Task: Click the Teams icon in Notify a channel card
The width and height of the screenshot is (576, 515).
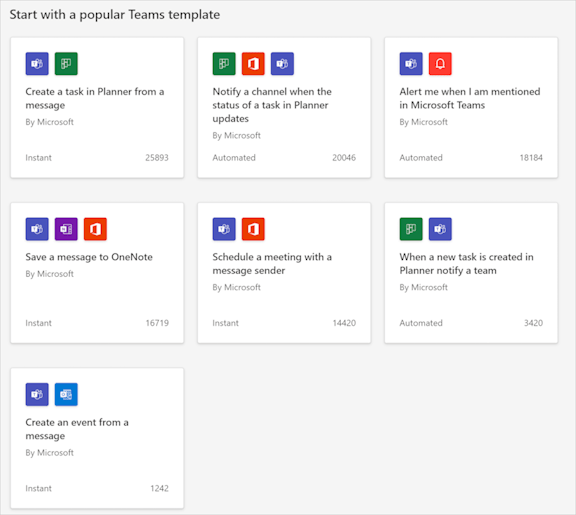Action: (282, 64)
